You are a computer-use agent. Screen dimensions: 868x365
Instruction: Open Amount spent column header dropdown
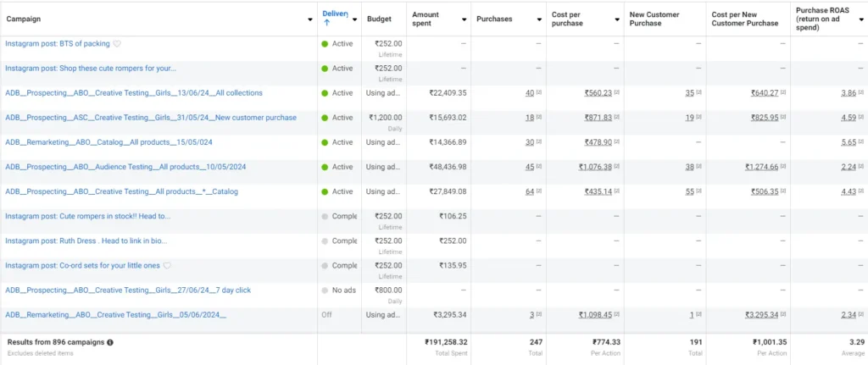pos(464,19)
